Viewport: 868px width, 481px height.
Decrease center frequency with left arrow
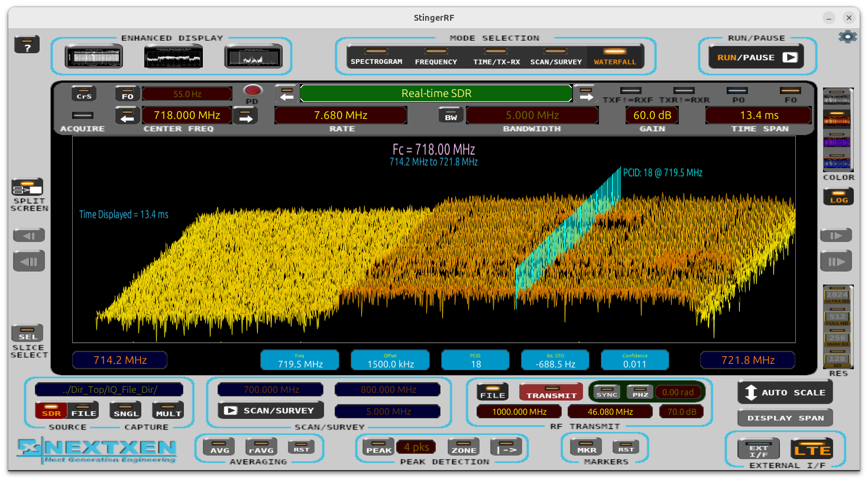127,115
